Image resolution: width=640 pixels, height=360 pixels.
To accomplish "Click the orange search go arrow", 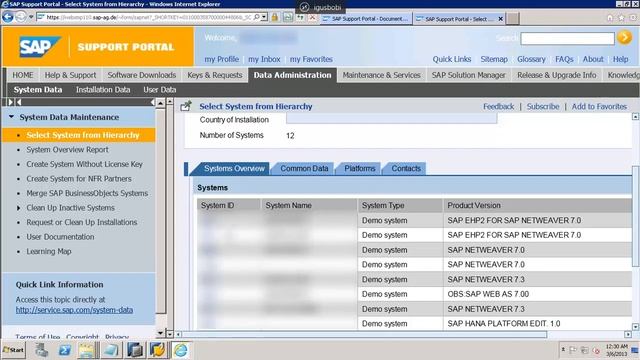I will coord(624,38).
